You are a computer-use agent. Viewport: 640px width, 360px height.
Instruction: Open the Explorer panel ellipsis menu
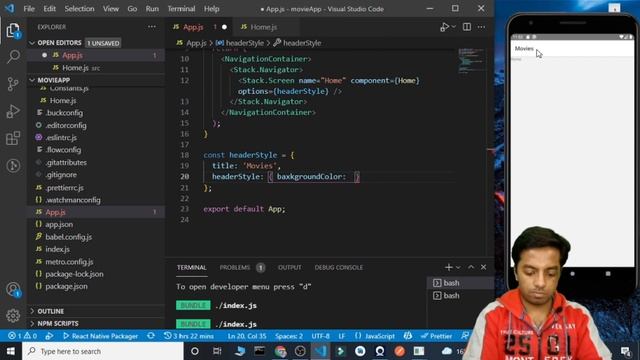152,27
